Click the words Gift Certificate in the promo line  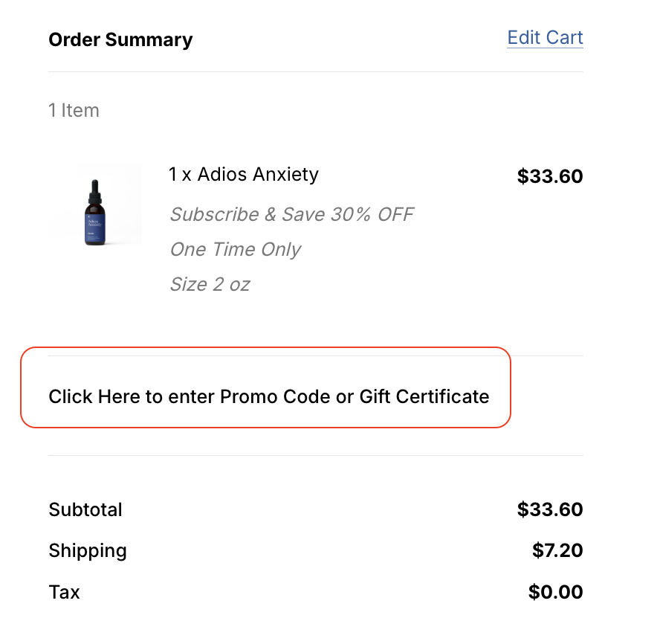point(424,396)
